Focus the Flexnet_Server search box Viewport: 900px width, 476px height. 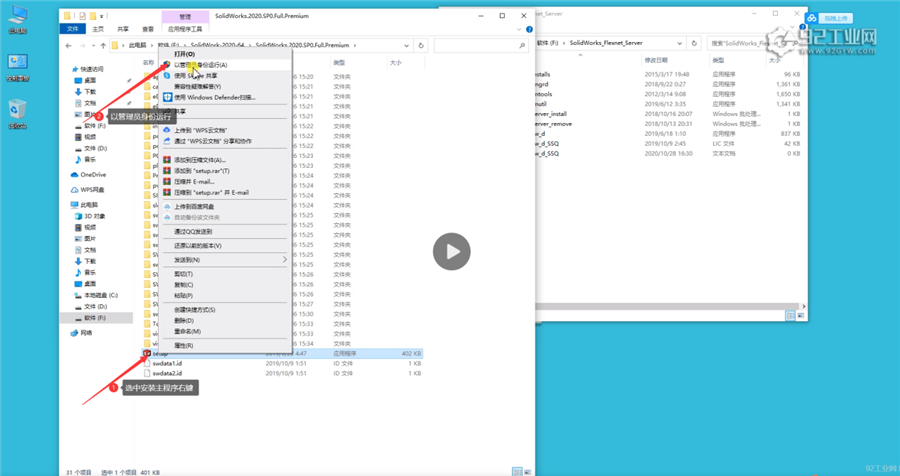[754, 43]
